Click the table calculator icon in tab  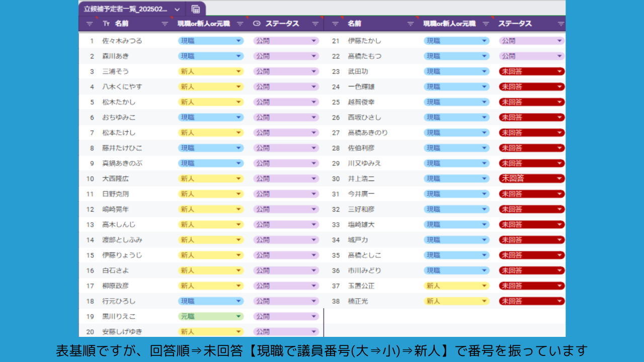pyautogui.click(x=196, y=9)
